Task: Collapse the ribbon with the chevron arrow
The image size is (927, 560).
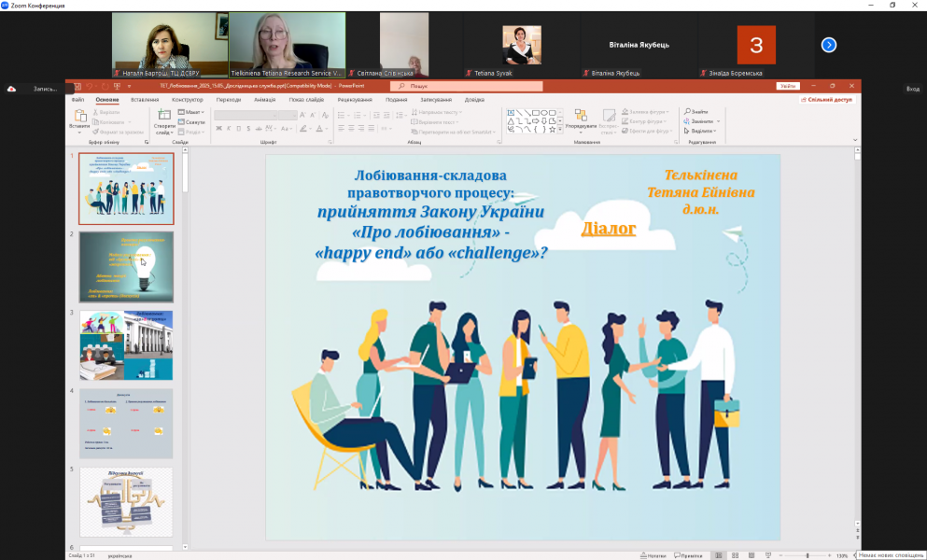Action: tap(856, 142)
